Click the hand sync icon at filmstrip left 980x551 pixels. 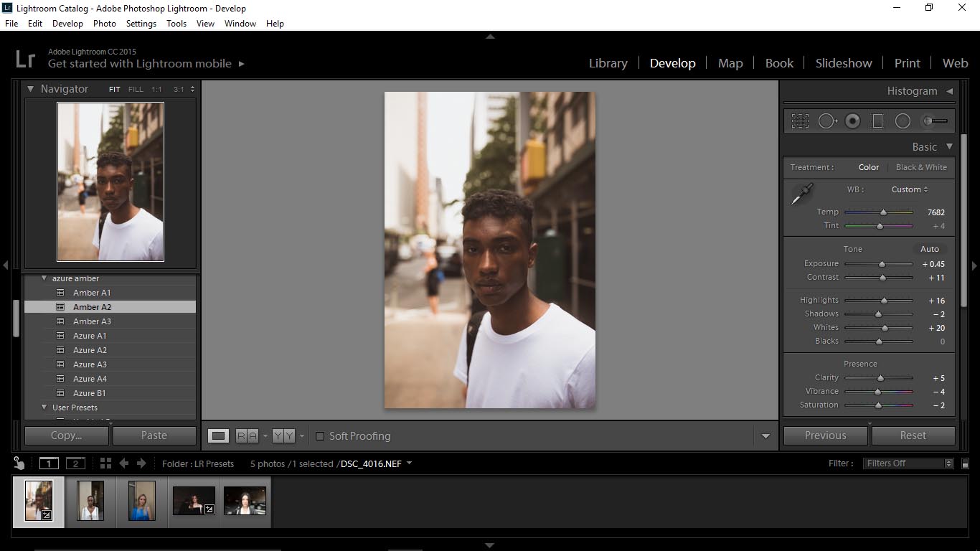(x=19, y=463)
